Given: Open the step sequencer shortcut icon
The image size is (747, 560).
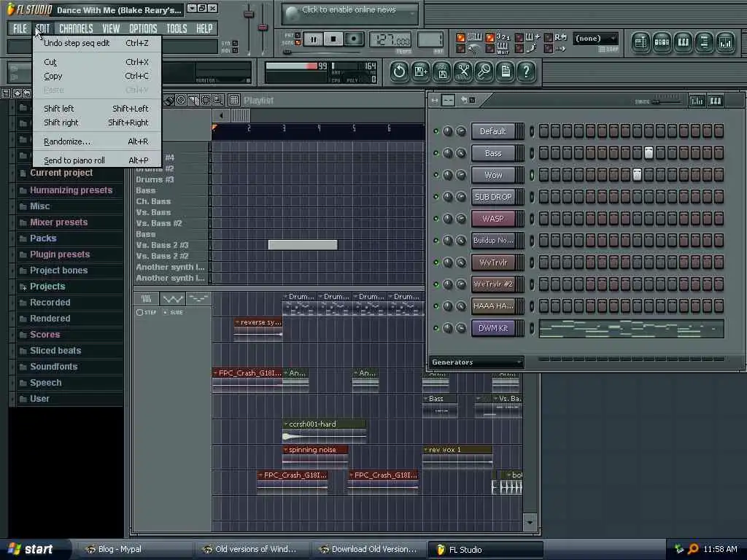Looking at the screenshot, I should pos(662,43).
